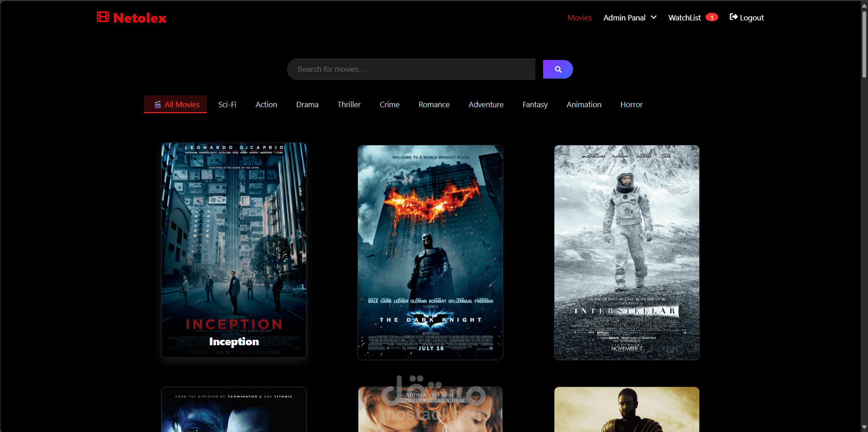Select the All Movies tab

click(x=176, y=104)
